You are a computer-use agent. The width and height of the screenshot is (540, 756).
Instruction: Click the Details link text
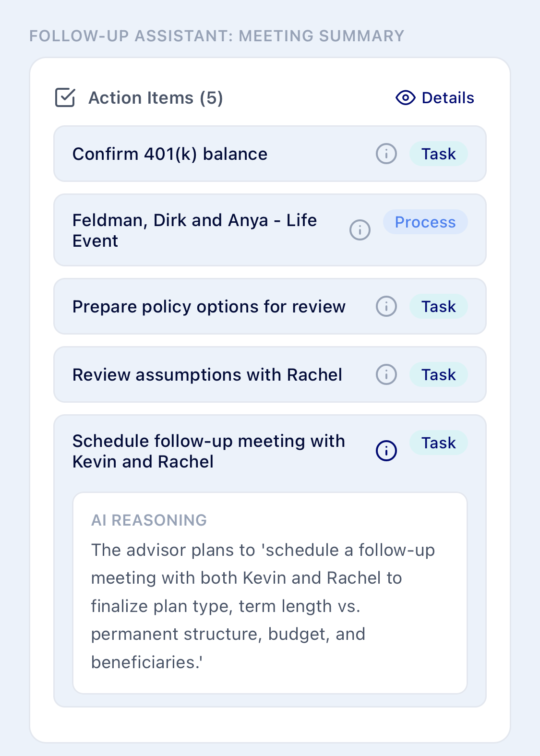click(448, 98)
